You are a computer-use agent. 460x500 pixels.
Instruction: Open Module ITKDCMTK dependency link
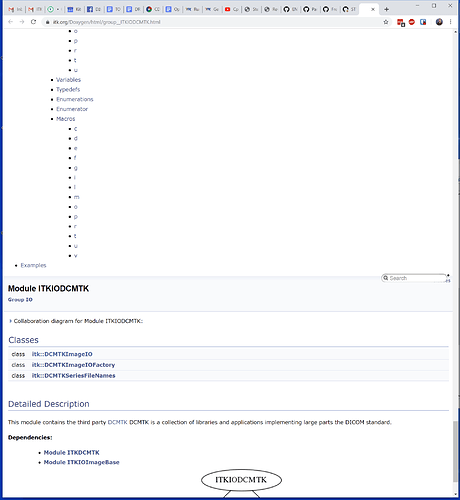point(72,452)
